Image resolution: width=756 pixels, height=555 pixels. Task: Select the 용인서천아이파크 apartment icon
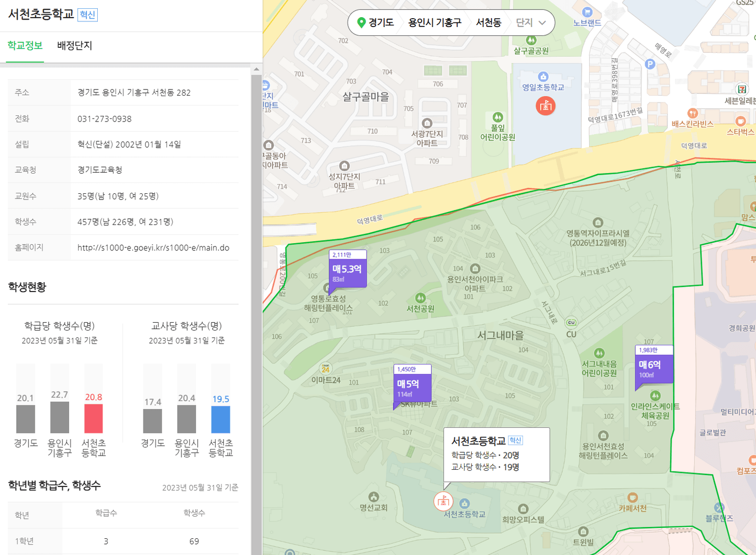point(475,269)
